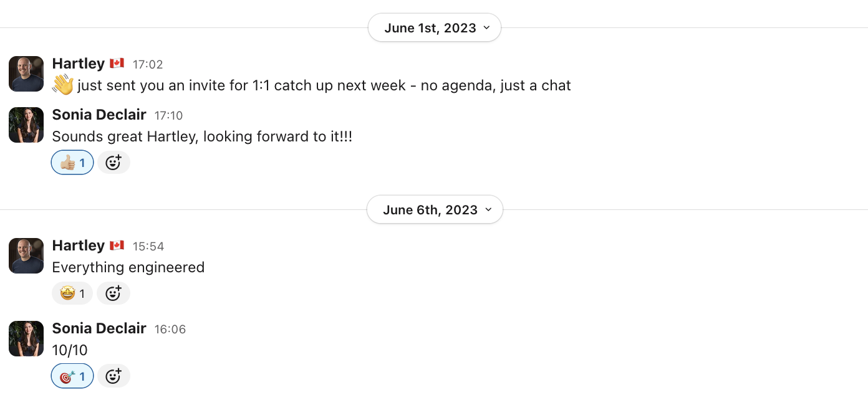Expand the June 6th, 2023 date menu
The width and height of the screenshot is (868, 400).
click(x=434, y=210)
